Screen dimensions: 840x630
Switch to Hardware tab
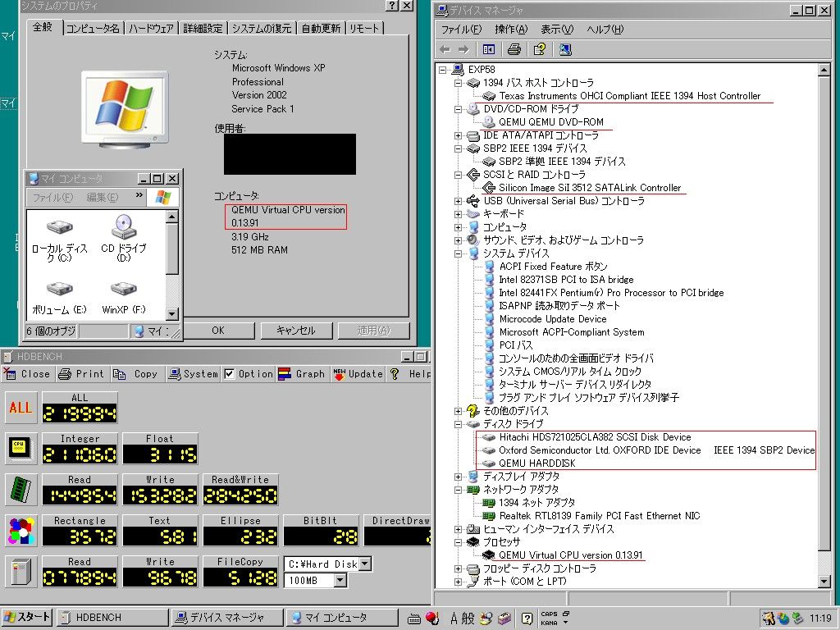[x=151, y=29]
